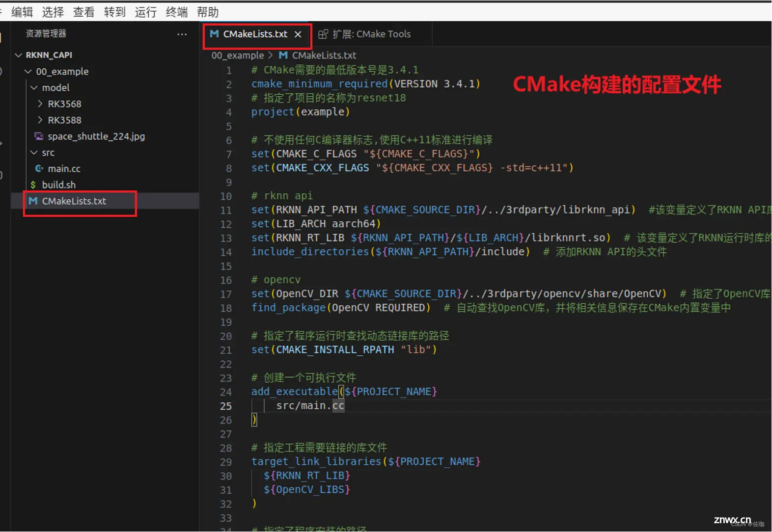The image size is (772, 532).
Task: Click line number 25 in the gutter
Action: [226, 406]
